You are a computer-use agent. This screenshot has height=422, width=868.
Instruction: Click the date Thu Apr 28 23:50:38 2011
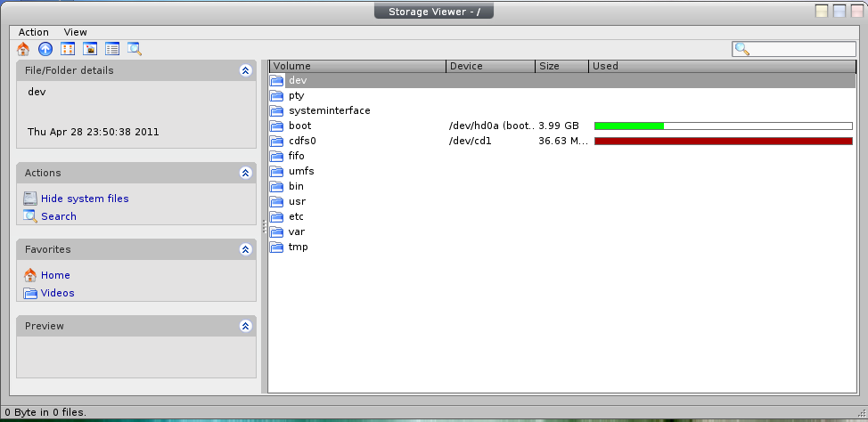coord(93,132)
